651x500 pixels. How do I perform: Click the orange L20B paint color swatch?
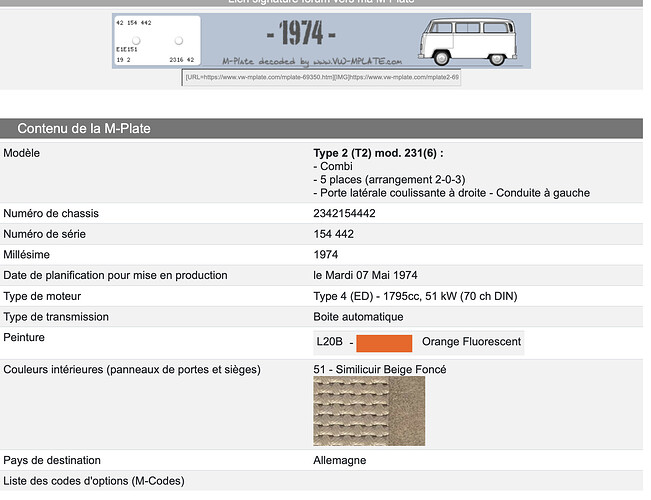click(384, 343)
